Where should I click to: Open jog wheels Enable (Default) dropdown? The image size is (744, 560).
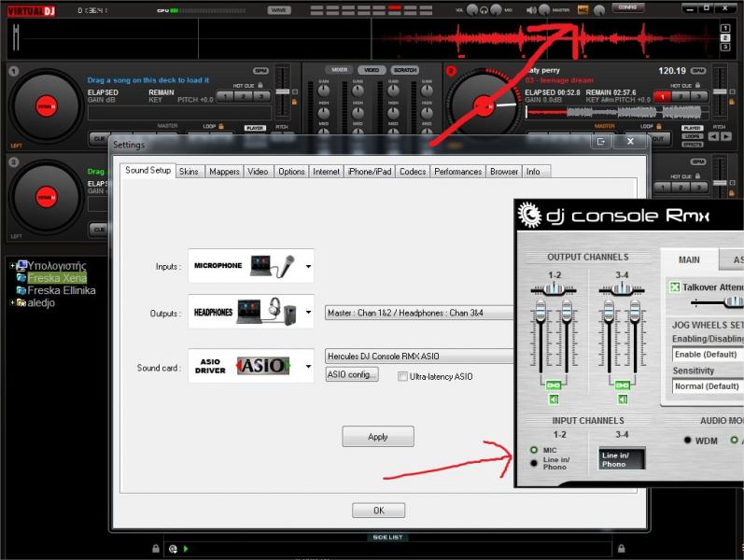708,355
